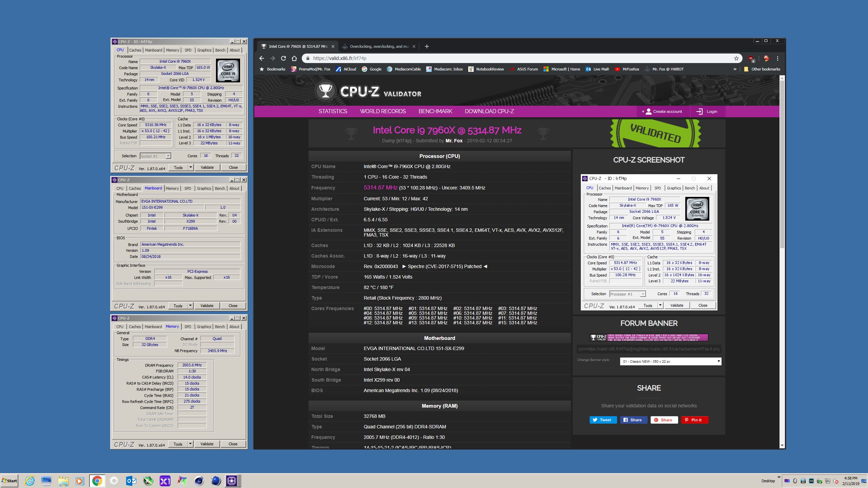Bookmark this page with star icon
The width and height of the screenshot is (868, 488).
[x=736, y=58]
